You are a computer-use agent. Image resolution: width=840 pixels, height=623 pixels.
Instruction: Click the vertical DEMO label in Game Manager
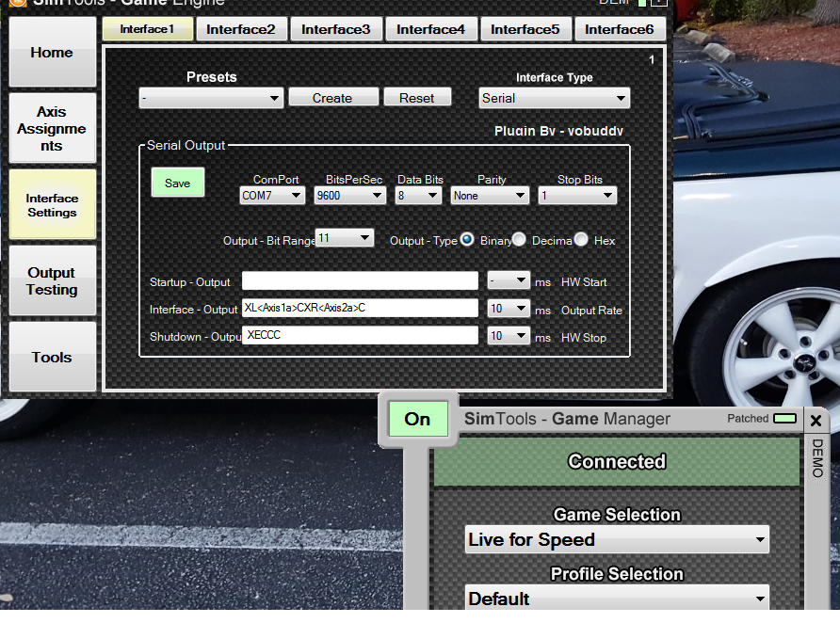(x=817, y=458)
